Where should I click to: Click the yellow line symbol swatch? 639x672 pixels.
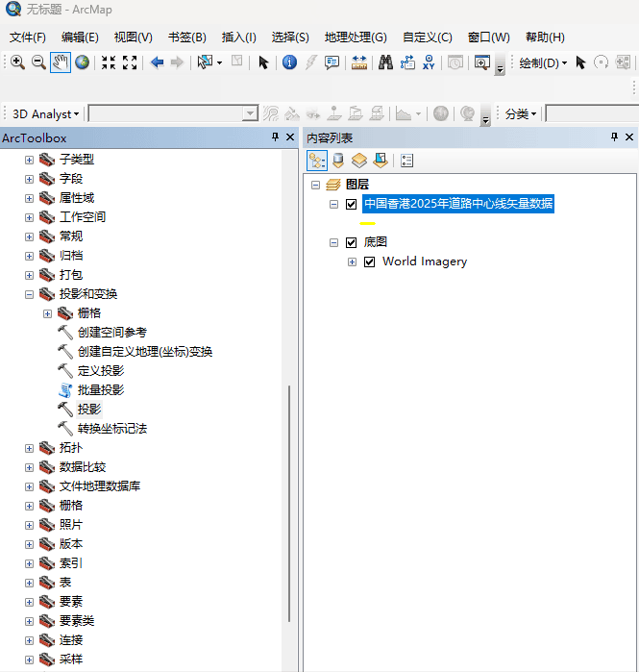click(x=367, y=223)
